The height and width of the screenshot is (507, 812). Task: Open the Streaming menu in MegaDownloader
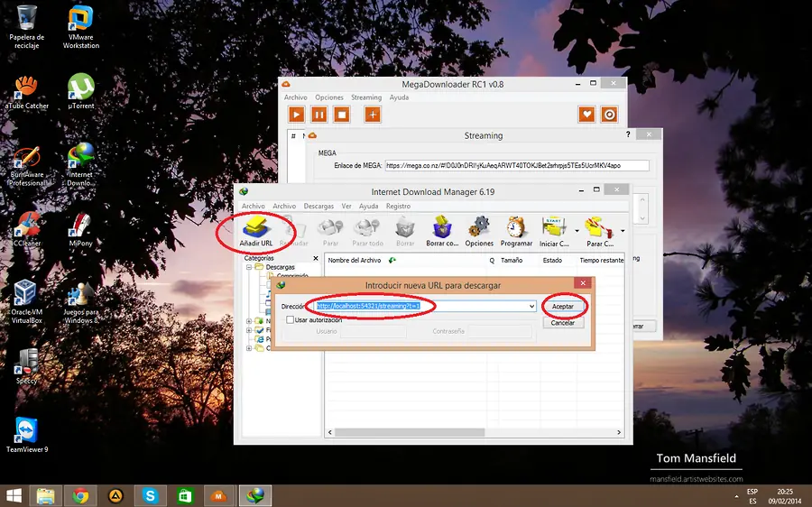(366, 97)
